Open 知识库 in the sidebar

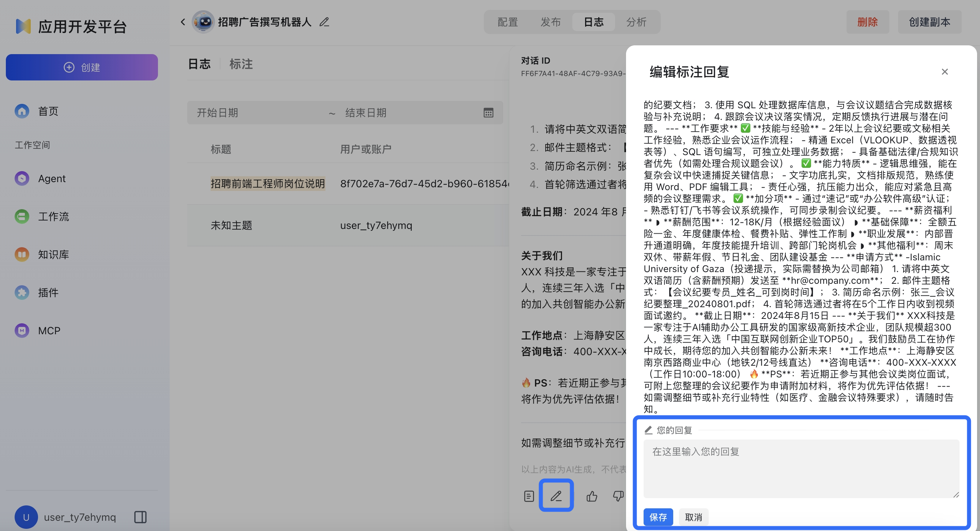53,255
